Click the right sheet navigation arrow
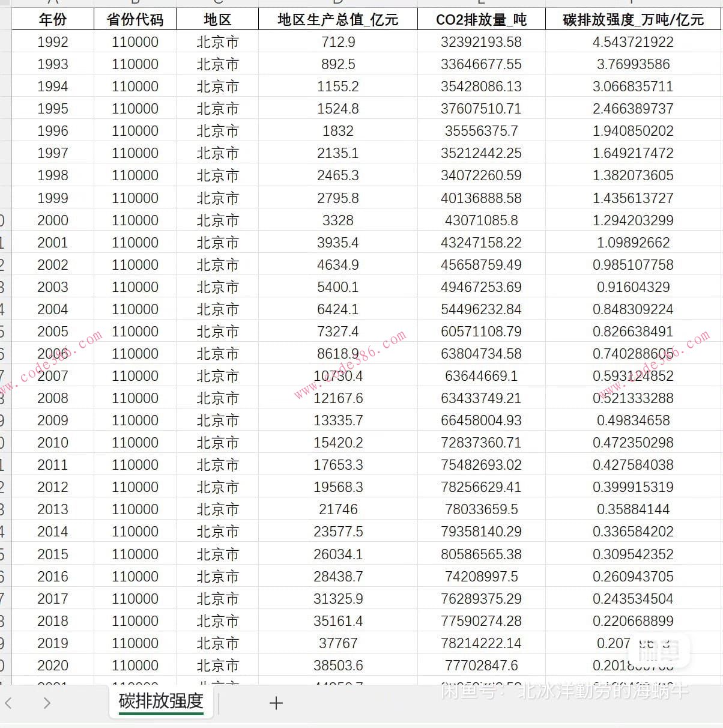Screen dimensions: 723x728 click(47, 703)
